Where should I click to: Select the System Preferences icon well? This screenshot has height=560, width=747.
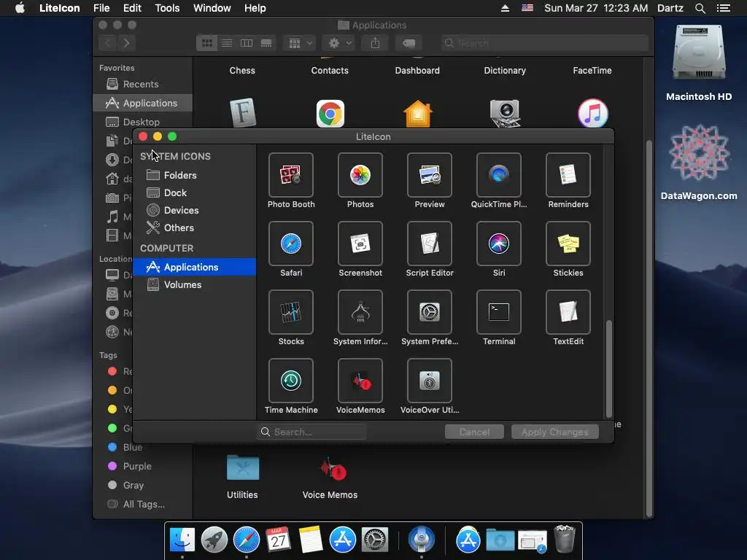[x=429, y=312]
